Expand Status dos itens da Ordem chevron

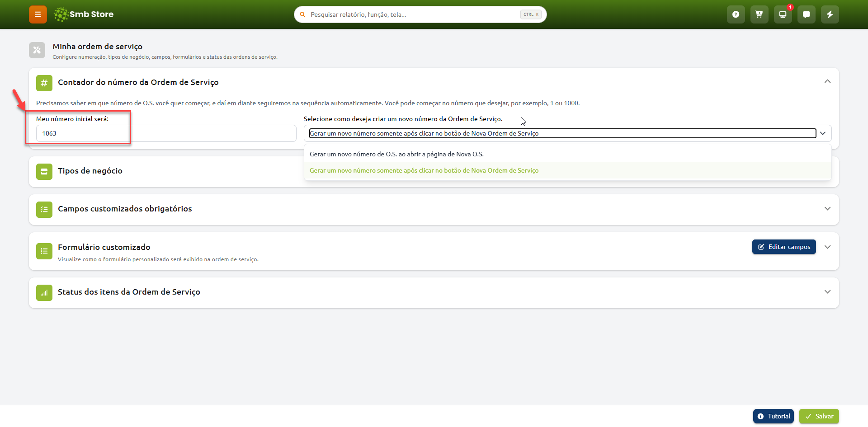coord(827,292)
